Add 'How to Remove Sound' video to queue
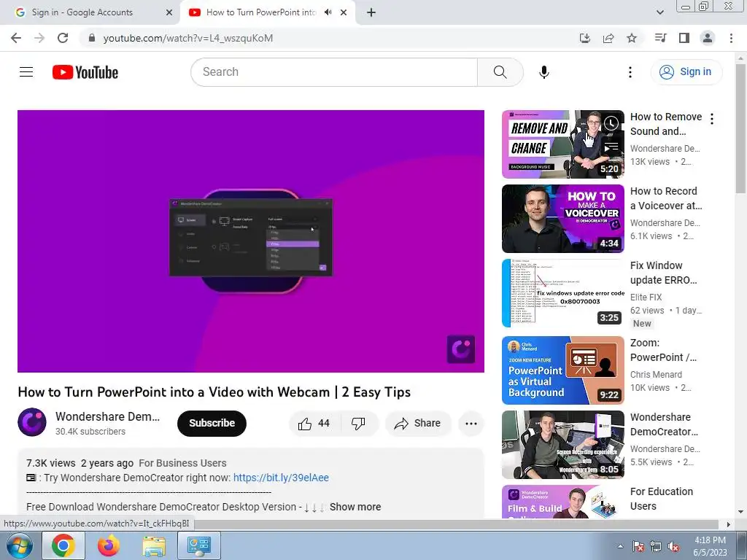Image resolution: width=747 pixels, height=560 pixels. pyautogui.click(x=611, y=147)
